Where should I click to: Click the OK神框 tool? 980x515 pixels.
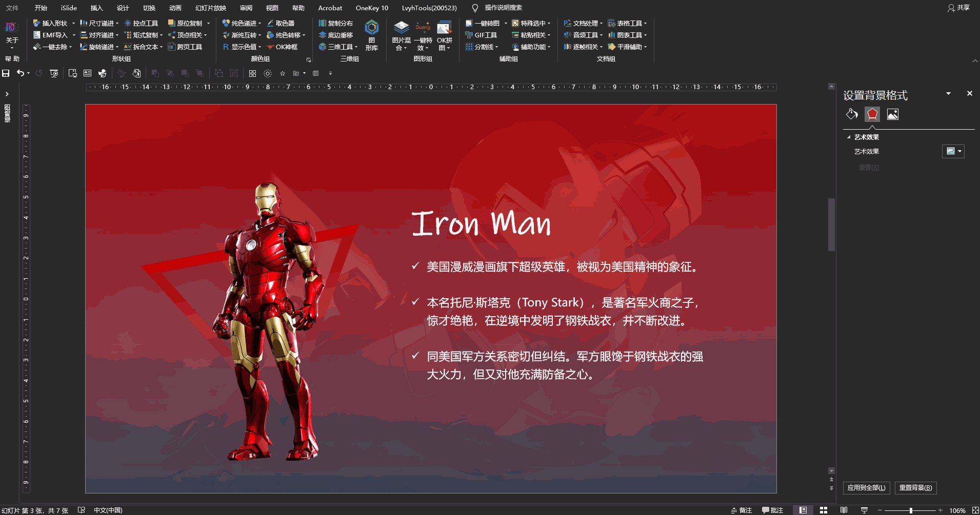[282, 47]
